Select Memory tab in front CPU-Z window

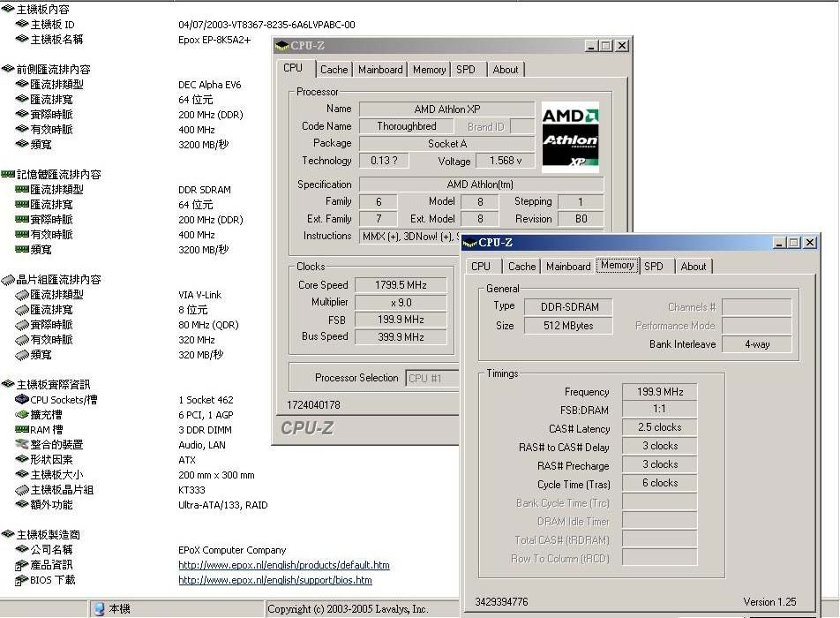(x=617, y=266)
